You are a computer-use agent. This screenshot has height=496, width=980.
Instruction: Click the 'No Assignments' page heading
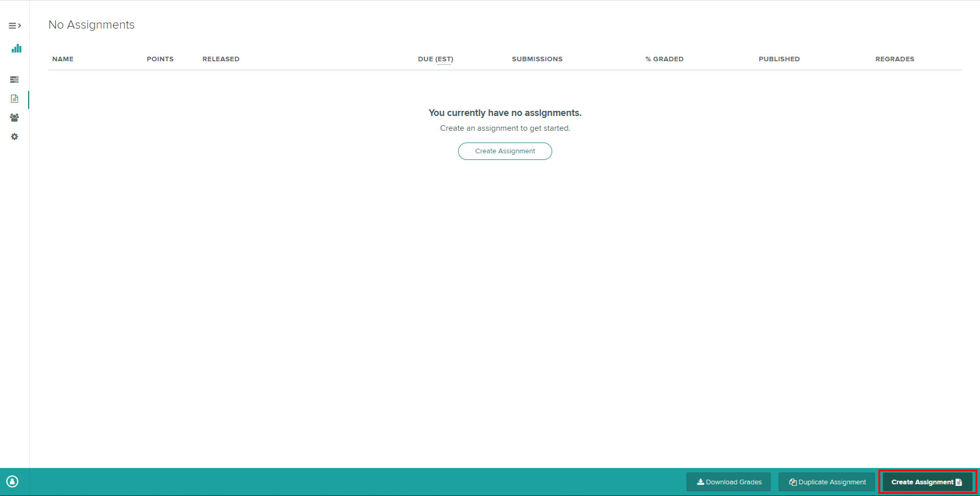[x=92, y=25]
